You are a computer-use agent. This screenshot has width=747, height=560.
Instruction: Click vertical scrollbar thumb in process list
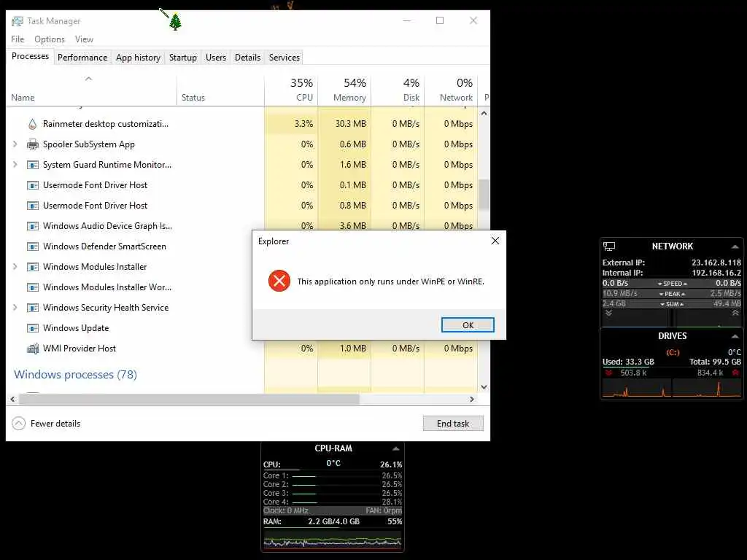484,195
